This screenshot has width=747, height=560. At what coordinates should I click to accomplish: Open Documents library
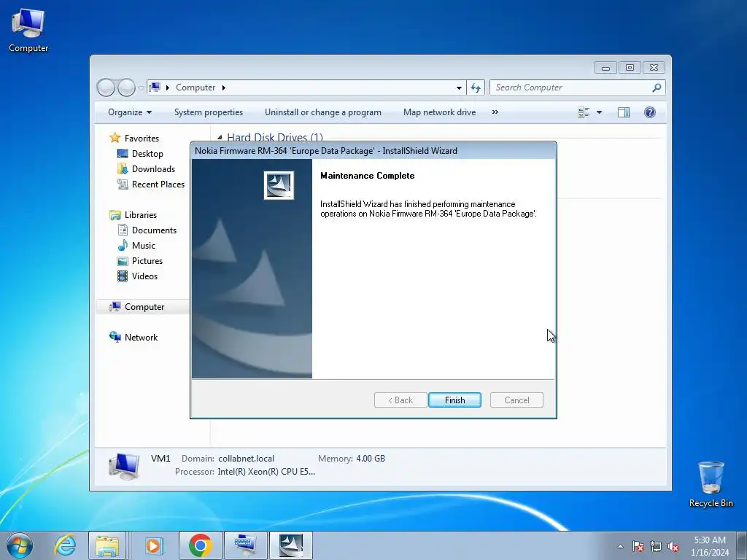154,230
